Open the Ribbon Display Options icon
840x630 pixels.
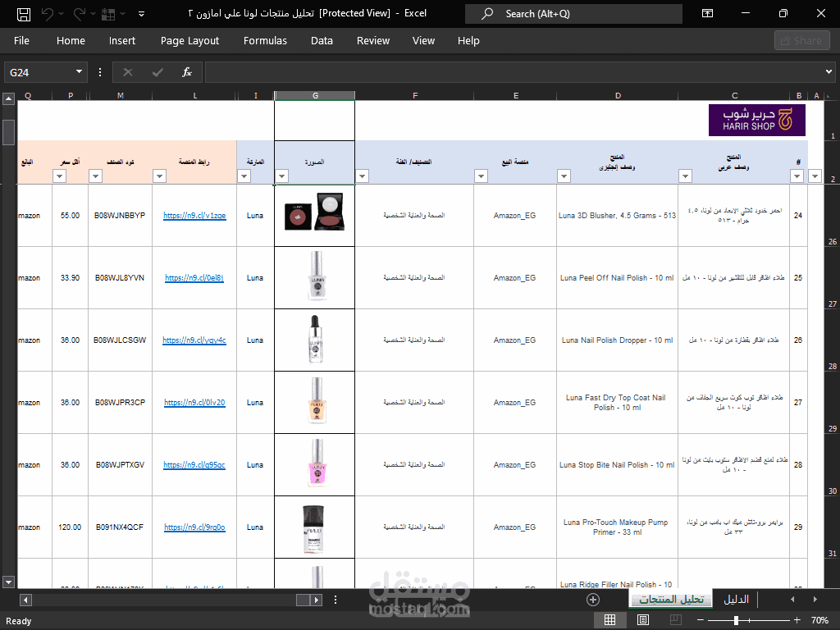click(x=707, y=13)
